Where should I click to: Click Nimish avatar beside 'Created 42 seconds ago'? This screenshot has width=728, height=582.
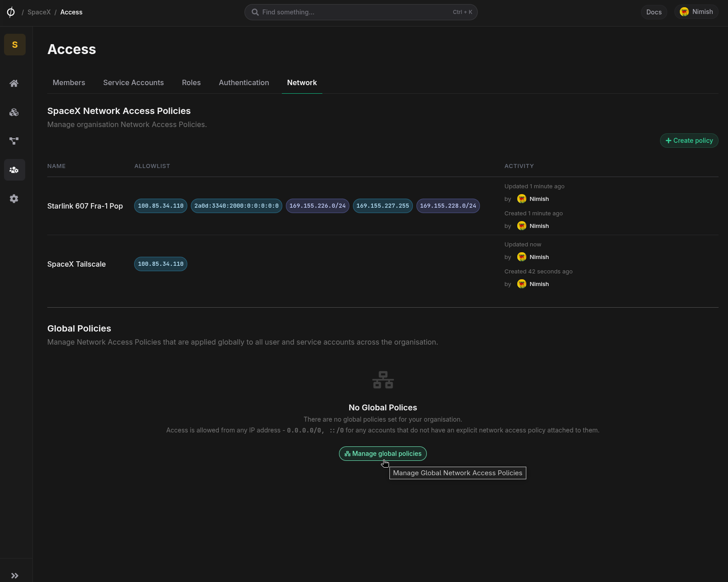coord(522,284)
